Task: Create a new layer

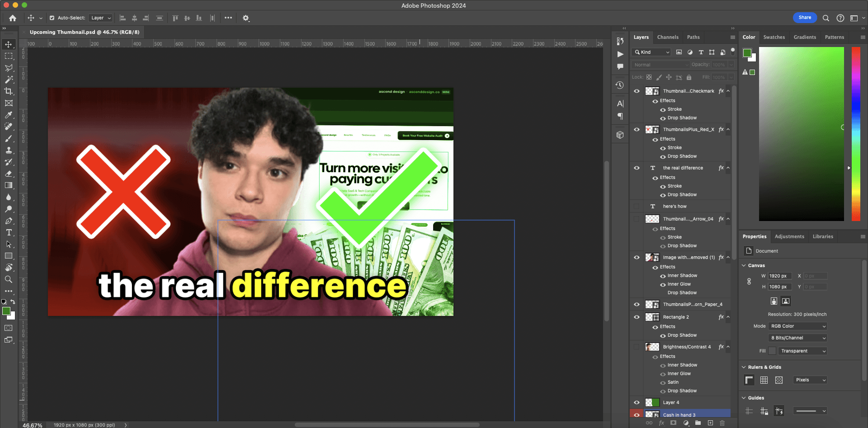Action: pyautogui.click(x=710, y=423)
